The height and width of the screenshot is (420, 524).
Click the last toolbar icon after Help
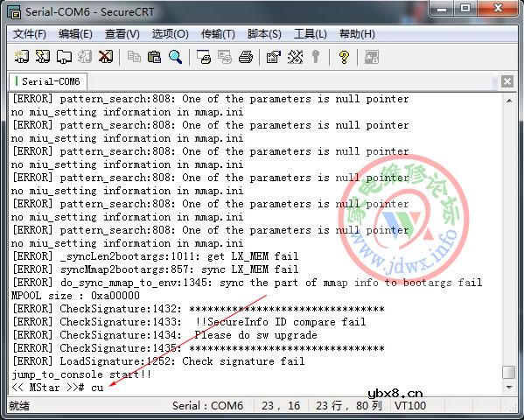[x=371, y=57]
